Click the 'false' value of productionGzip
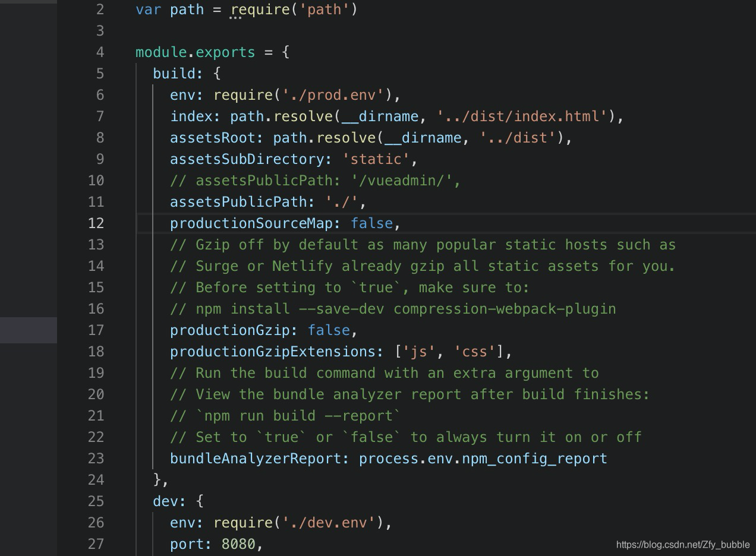This screenshot has height=556, width=756. (329, 330)
